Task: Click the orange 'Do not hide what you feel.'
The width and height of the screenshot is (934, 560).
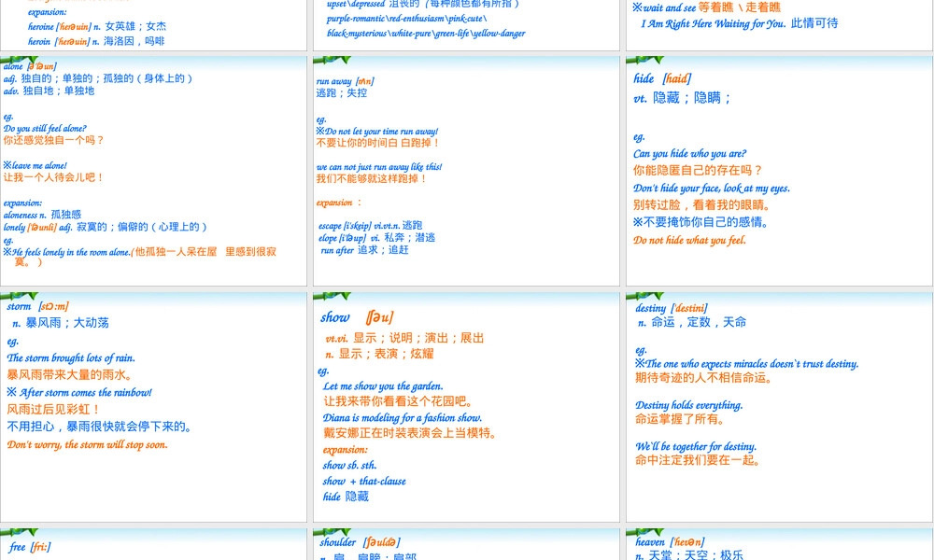Action: (690, 241)
